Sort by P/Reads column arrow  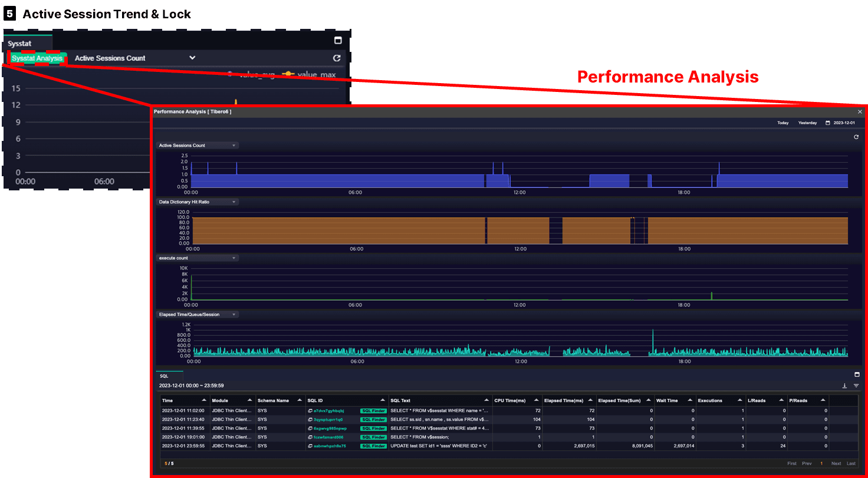point(822,400)
